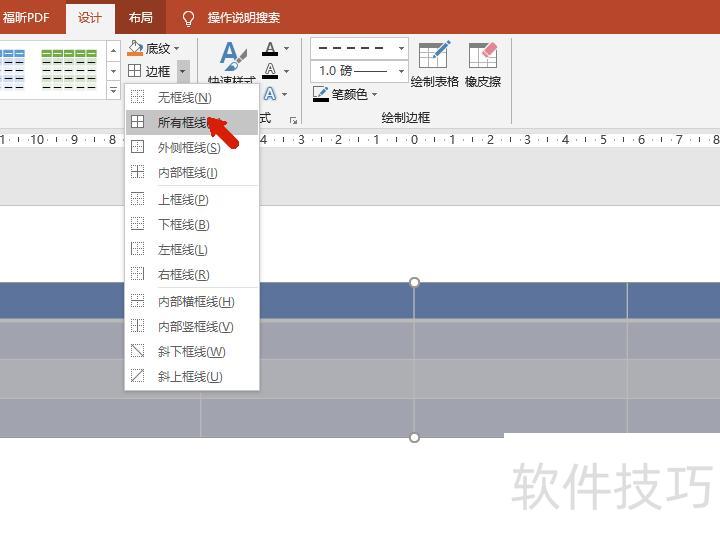Click the text fill A icon
Screen dimensions: 720x540
point(270,49)
